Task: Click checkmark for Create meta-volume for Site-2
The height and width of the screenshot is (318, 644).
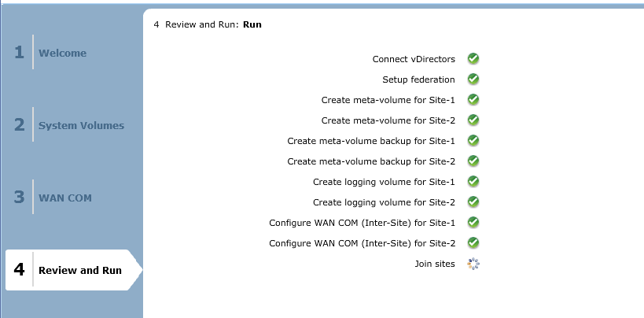Action: pos(473,120)
